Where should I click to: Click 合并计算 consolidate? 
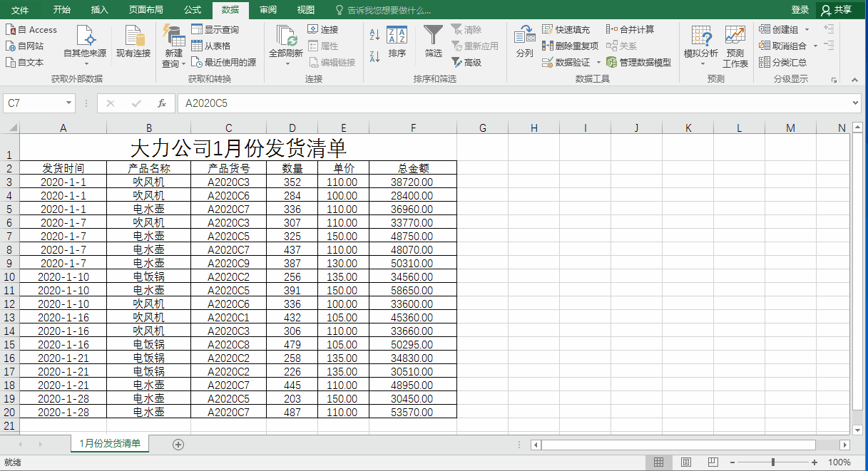630,30
